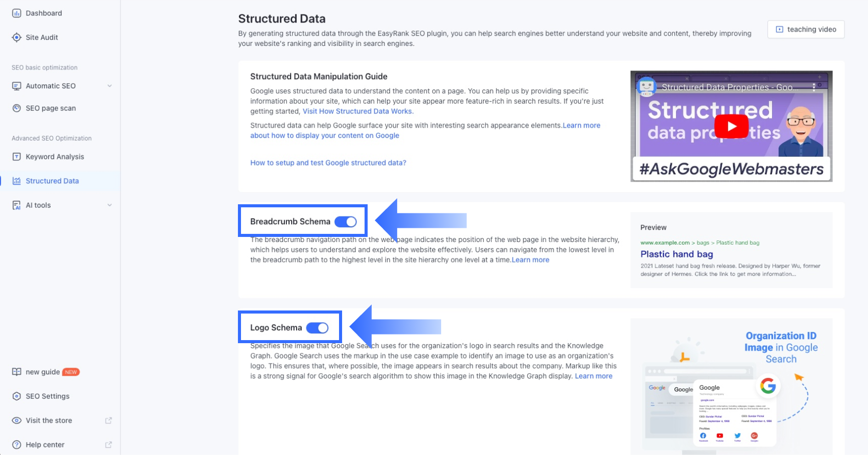
Task: Click the AI tools icon
Action: (x=16, y=205)
